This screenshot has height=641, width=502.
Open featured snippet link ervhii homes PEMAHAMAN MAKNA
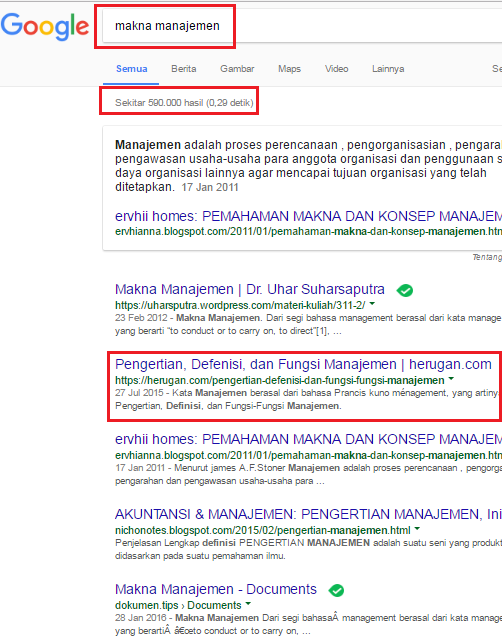click(308, 216)
